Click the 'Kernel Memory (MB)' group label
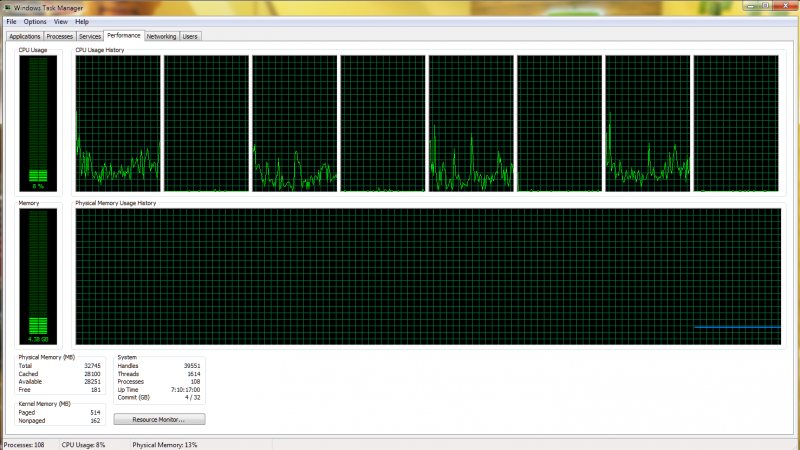The image size is (800, 450). pyautogui.click(x=44, y=404)
